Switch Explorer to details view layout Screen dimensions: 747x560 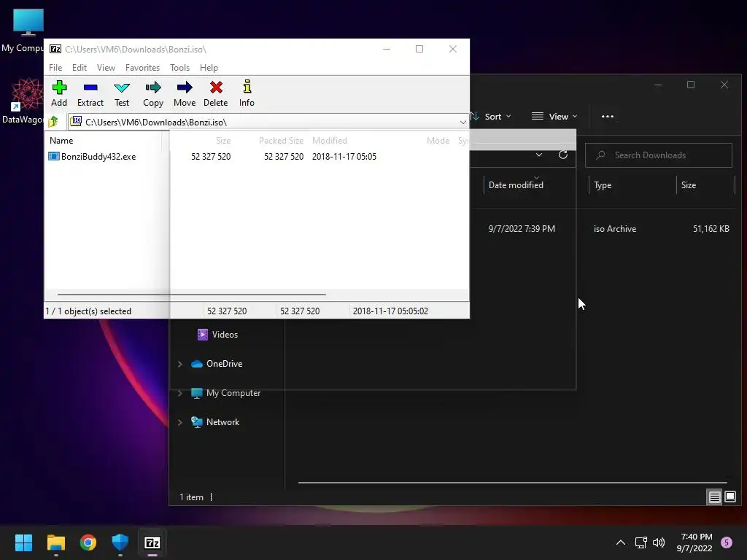point(715,497)
